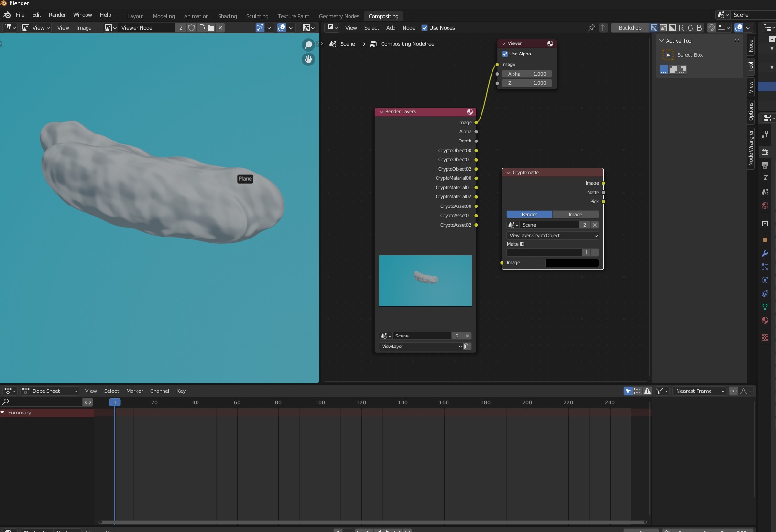Screen dimensions: 776x532
Task: Show only Red backdrop channel
Action: 681,28
